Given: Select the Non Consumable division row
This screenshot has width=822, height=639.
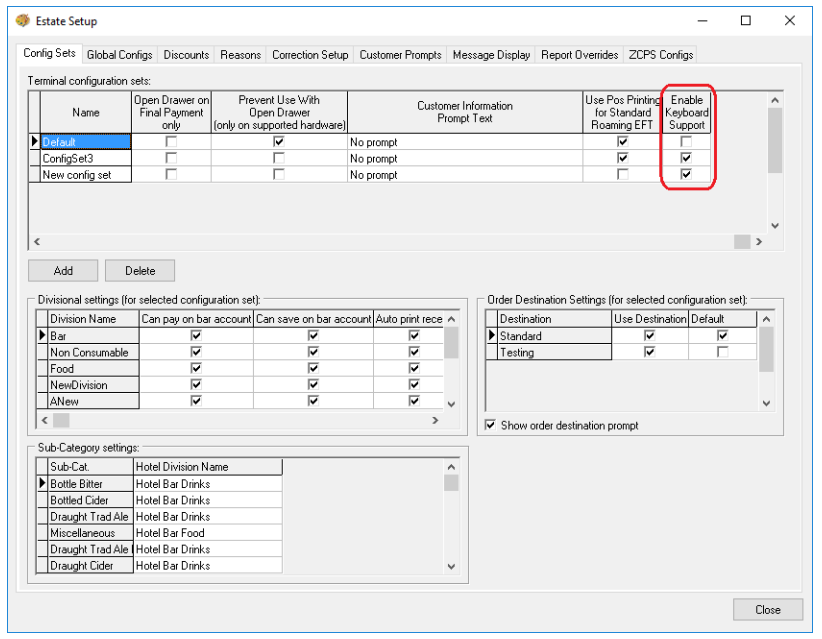Looking at the screenshot, I should (x=93, y=352).
